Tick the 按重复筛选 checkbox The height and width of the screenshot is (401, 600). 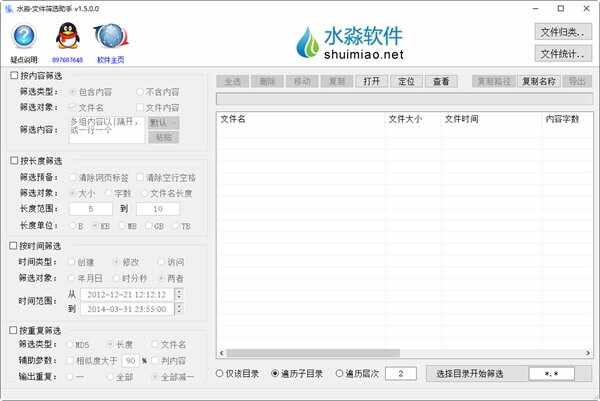point(13,329)
